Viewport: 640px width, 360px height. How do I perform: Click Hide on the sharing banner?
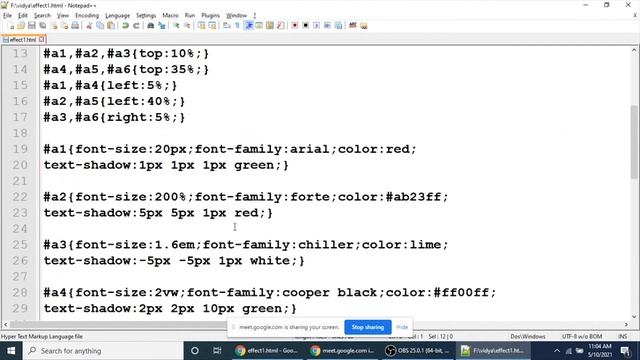[402, 327]
